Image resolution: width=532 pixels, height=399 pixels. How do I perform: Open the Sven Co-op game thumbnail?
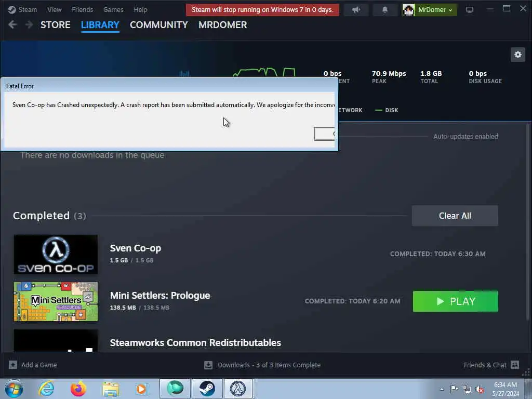(x=56, y=254)
